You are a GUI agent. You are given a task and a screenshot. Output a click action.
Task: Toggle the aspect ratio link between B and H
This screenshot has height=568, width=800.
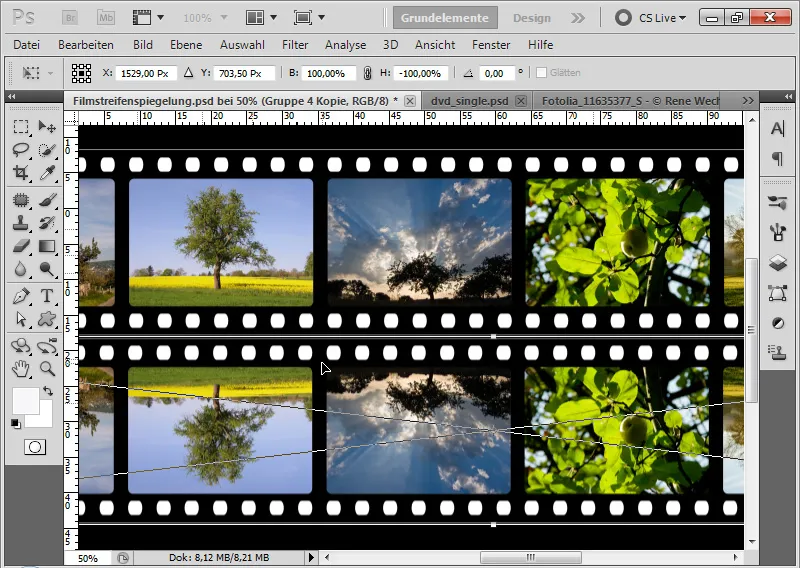pos(367,73)
